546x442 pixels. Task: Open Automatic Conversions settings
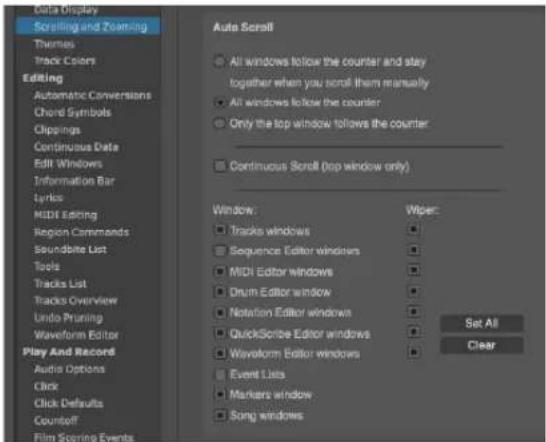(93, 95)
